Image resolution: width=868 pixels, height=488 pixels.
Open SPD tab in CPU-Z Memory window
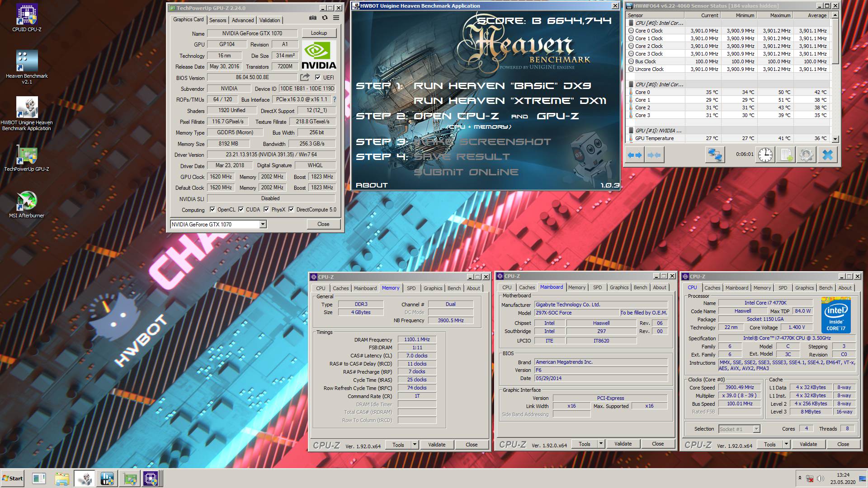(x=411, y=288)
